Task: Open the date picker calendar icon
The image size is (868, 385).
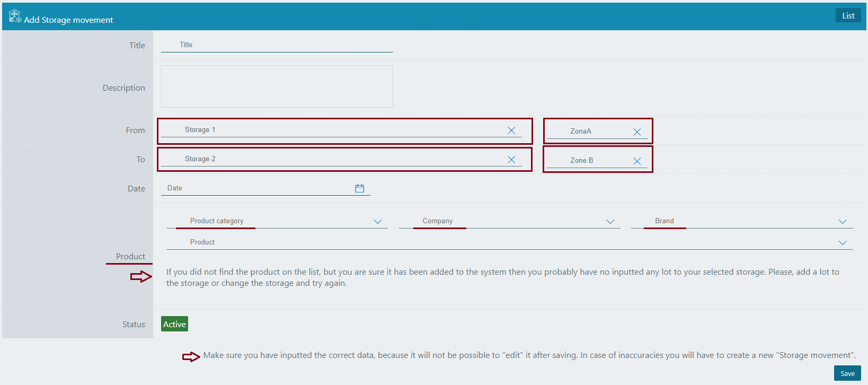Action: 360,188
